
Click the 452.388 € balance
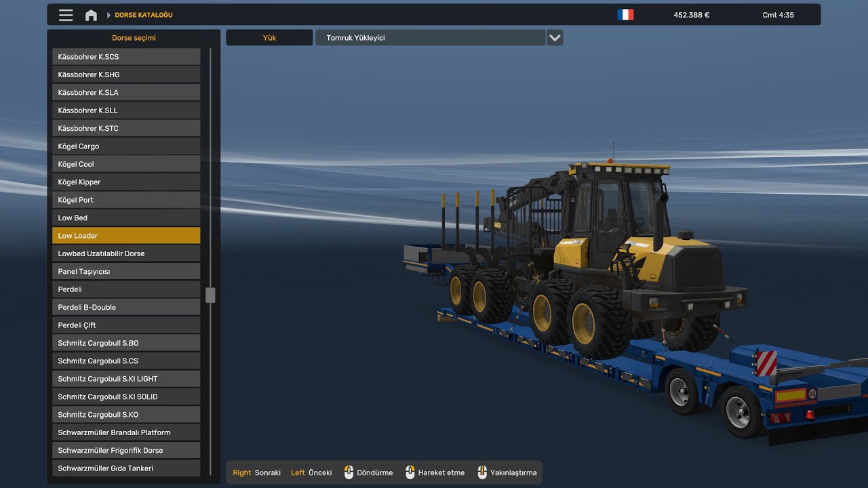click(692, 15)
